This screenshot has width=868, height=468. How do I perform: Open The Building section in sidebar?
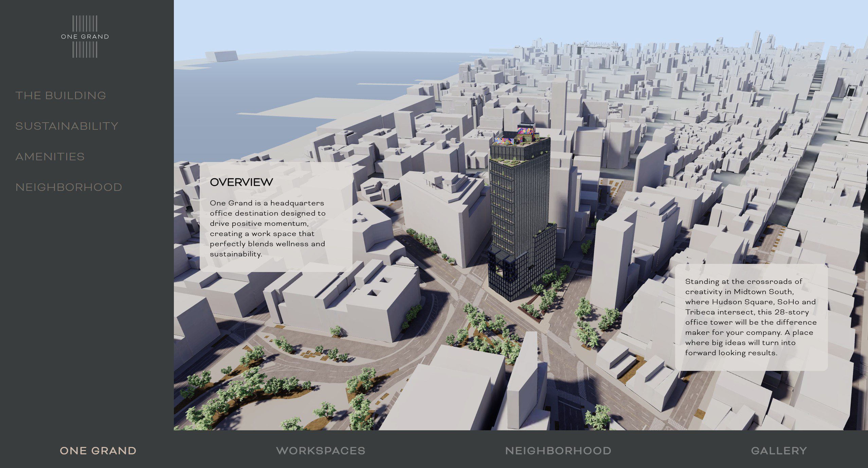(61, 96)
